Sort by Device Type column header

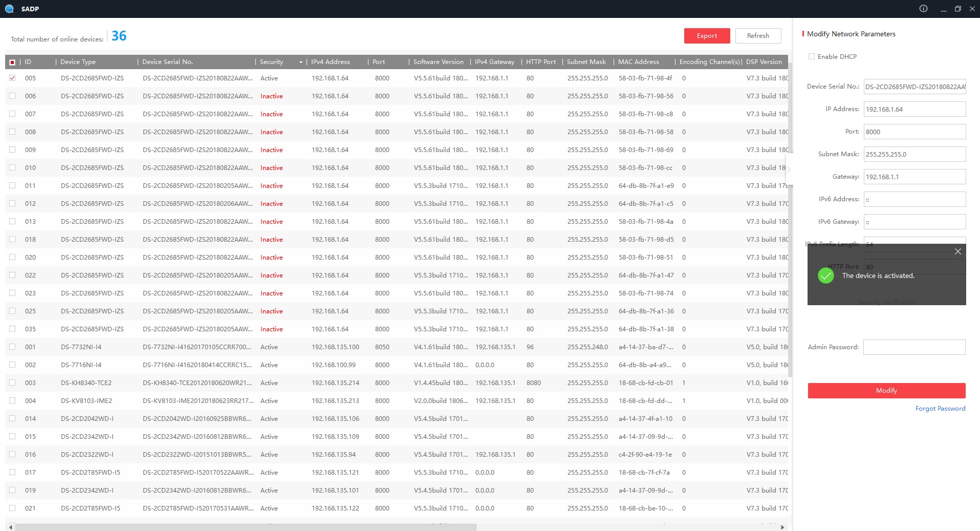[78, 62]
